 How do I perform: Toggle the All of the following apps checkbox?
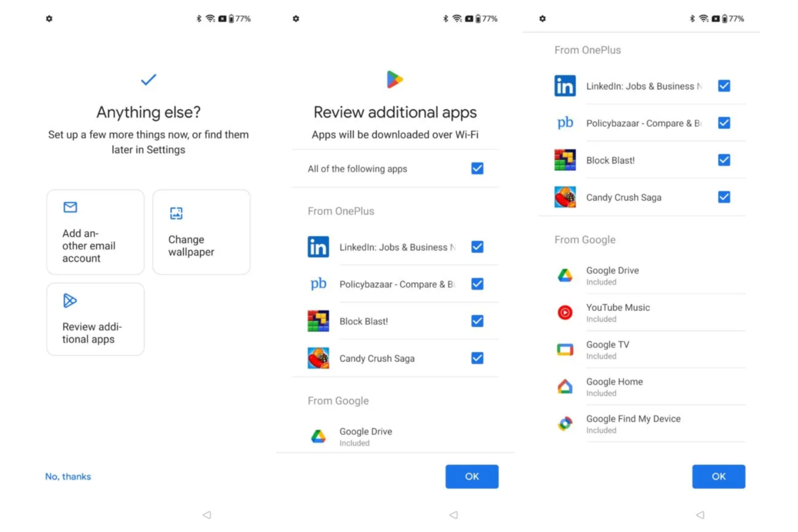pos(477,168)
